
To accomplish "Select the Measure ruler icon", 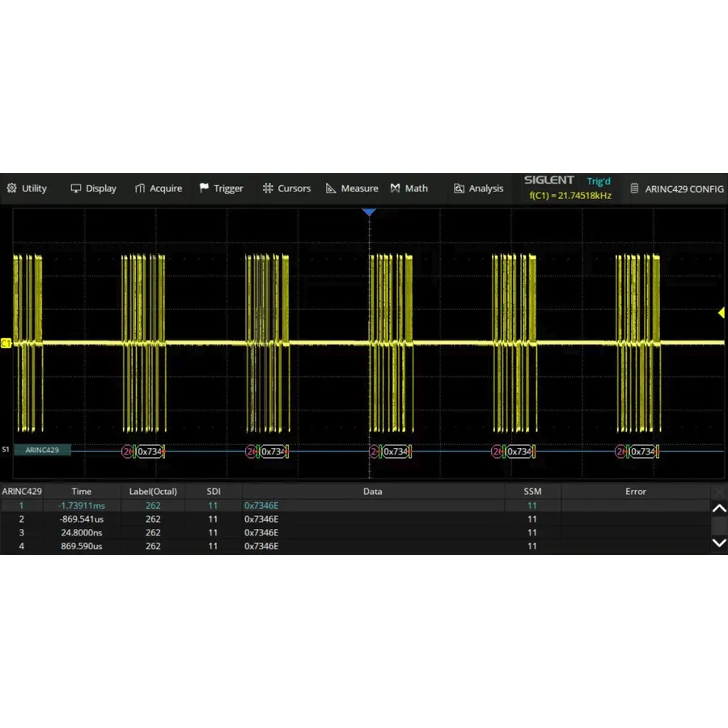I will [x=330, y=188].
